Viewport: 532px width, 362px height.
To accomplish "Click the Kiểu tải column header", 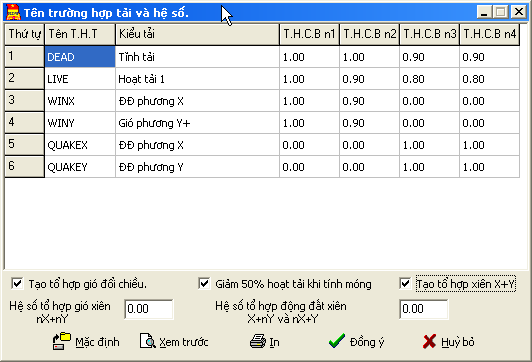I will click(197, 34).
